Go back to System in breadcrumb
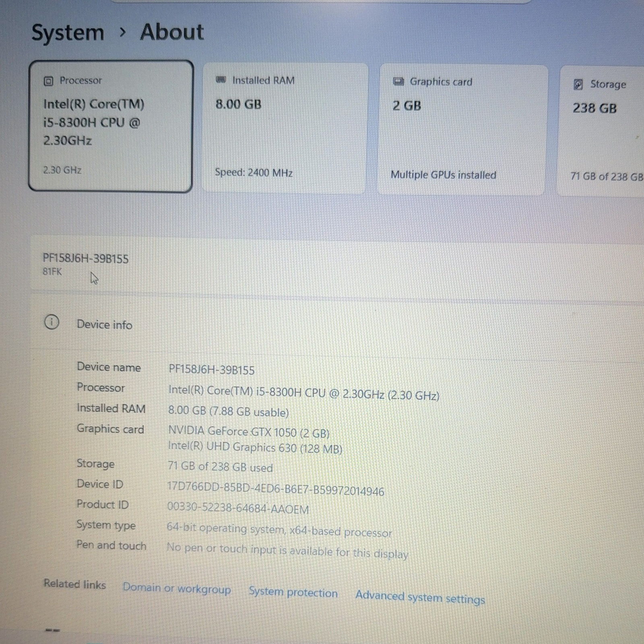Image resolution: width=644 pixels, height=644 pixels. click(68, 33)
